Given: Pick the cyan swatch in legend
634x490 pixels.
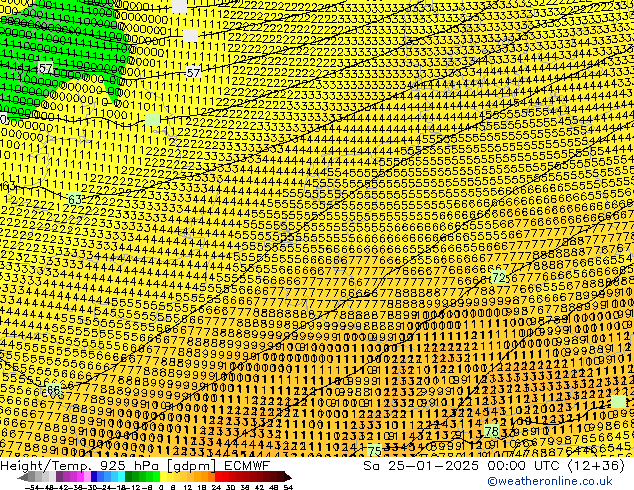Looking at the screenshot, I should (122, 477).
